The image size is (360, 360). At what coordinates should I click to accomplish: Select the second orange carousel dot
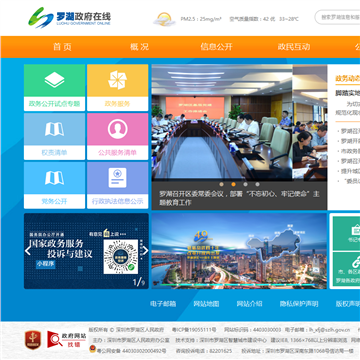[233, 184]
